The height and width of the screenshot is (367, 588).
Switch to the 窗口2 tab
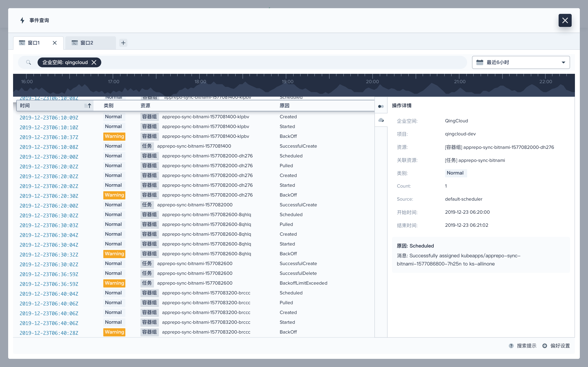tap(87, 43)
